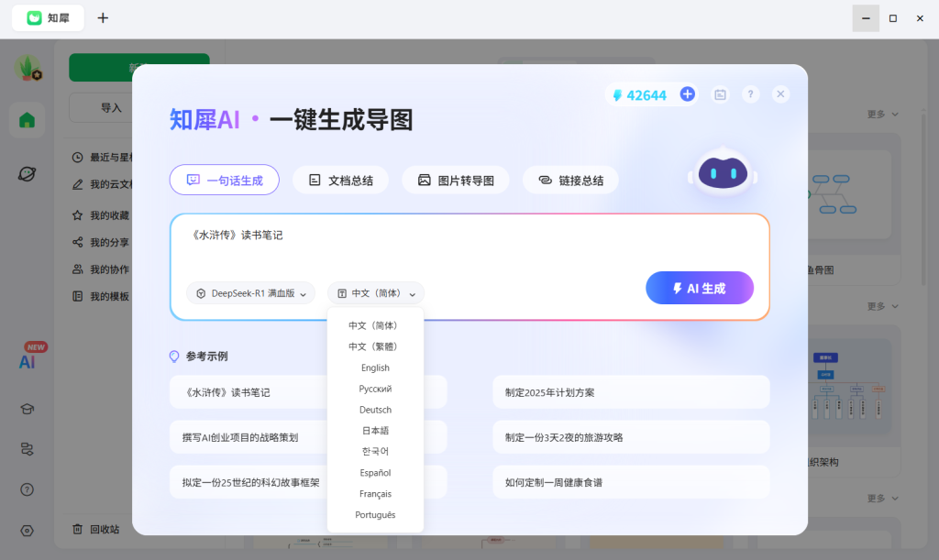This screenshot has height=560, width=939.
Task: Click the graduation cap tutorial icon
Action: pos(27,409)
